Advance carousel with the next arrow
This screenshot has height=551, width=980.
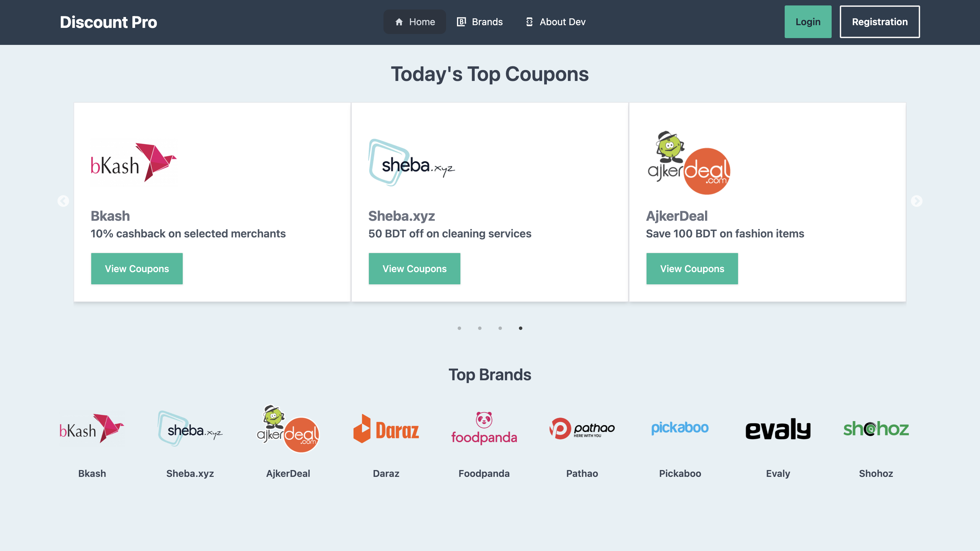916,201
